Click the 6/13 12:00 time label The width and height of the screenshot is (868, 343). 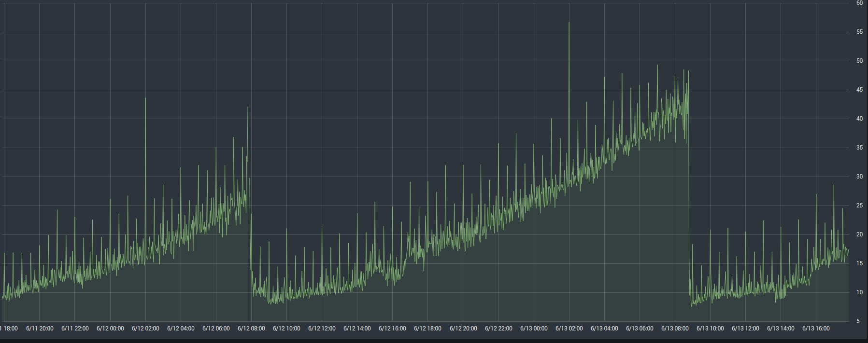(x=745, y=329)
